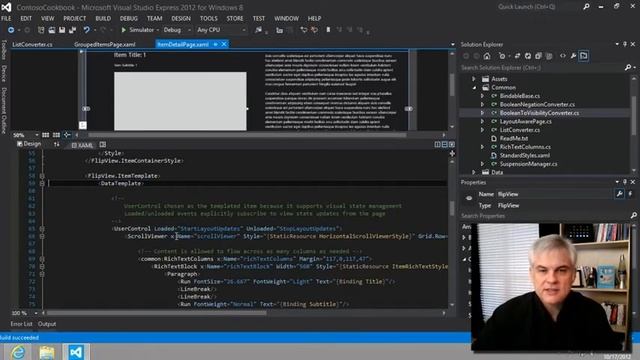The height and width of the screenshot is (360, 640).
Task: Collapse the UserControl outlining box
Action: 42,229
